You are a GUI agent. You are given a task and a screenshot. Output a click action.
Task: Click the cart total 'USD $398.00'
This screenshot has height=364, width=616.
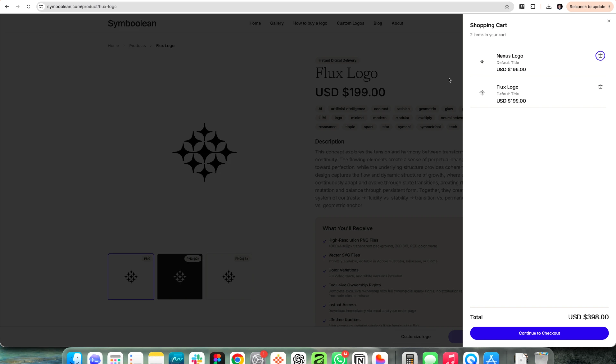(x=588, y=317)
